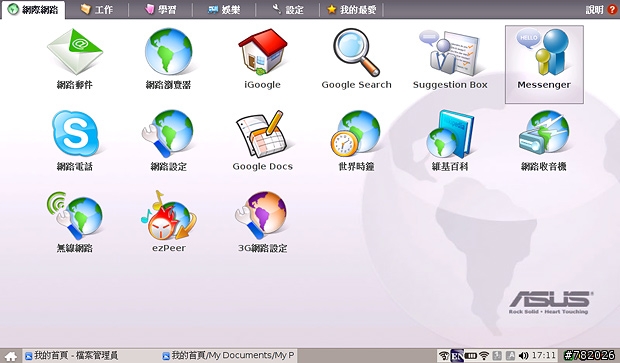Open the 網路郵件 web mail icon

[75, 51]
